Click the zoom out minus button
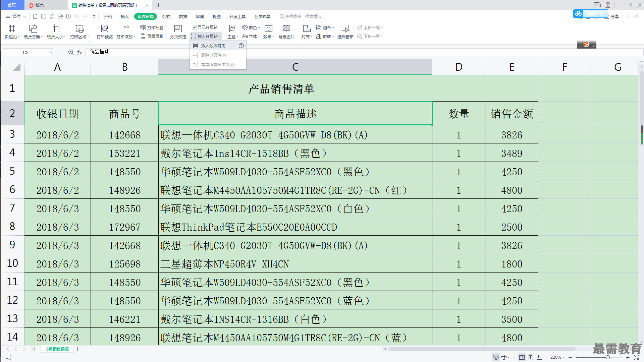This screenshot has width=644, height=362. pyautogui.click(x=570, y=357)
